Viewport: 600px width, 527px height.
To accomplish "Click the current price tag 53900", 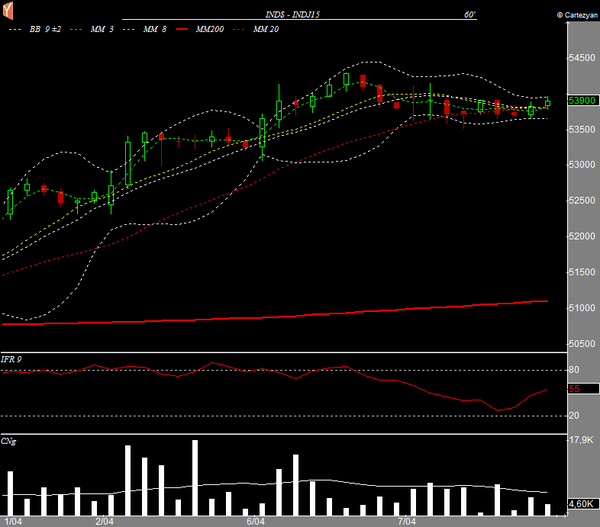I will [582, 101].
